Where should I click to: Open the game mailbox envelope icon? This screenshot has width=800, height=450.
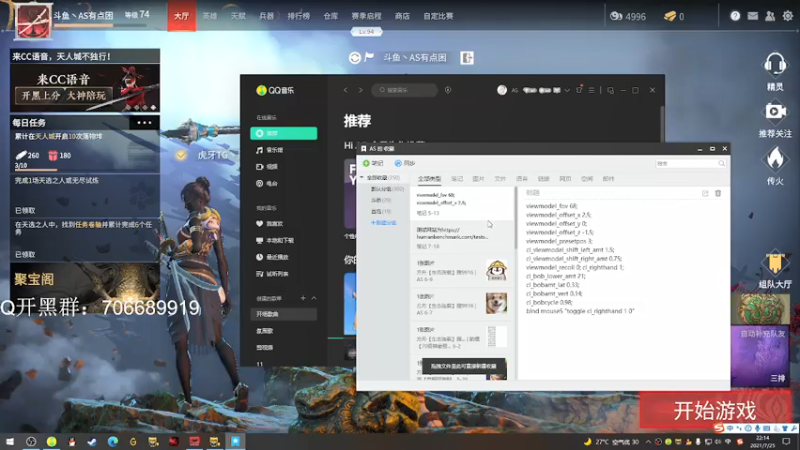click(x=753, y=16)
